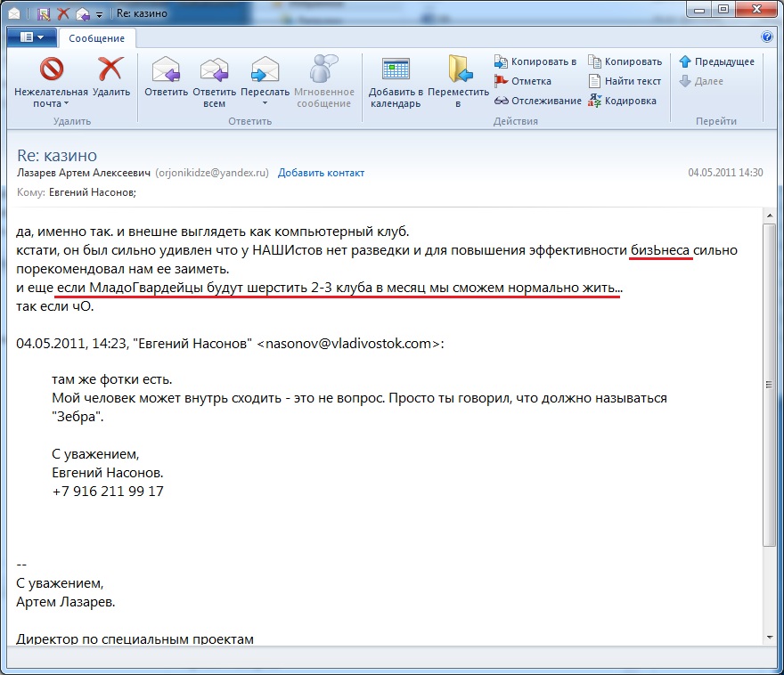Image resolution: width=784 pixels, height=675 pixels.
Task: Open the help question mark icon
Action: coord(767,37)
